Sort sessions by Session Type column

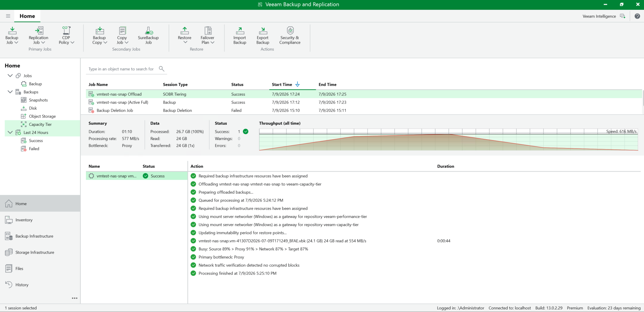(175, 85)
